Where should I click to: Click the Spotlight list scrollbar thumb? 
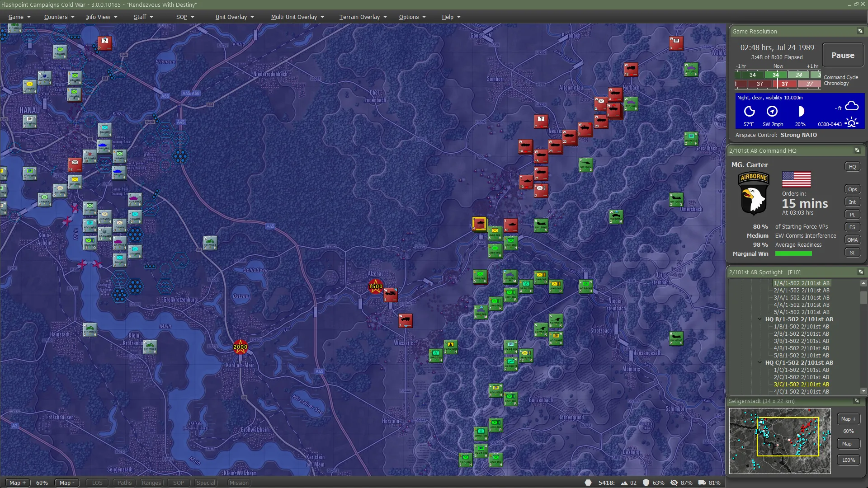point(863,297)
